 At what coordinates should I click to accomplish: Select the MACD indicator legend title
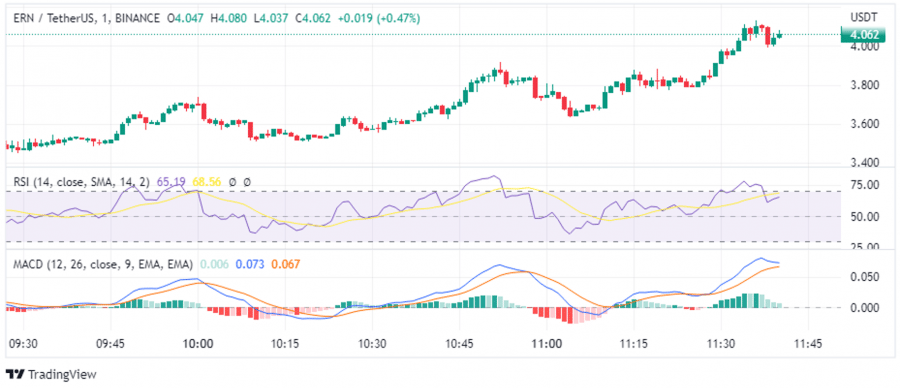point(103,264)
